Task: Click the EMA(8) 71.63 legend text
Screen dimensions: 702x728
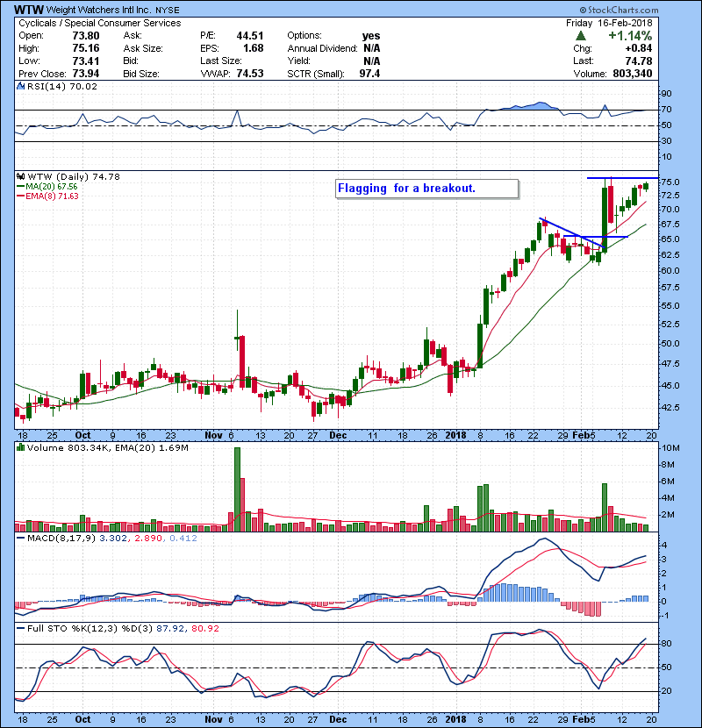Action: pos(52,196)
